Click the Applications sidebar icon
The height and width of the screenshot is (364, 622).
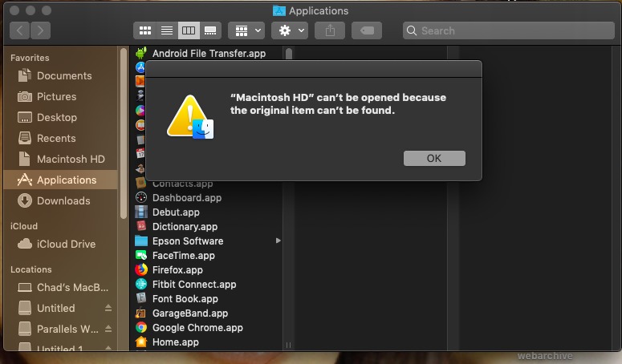(x=25, y=180)
